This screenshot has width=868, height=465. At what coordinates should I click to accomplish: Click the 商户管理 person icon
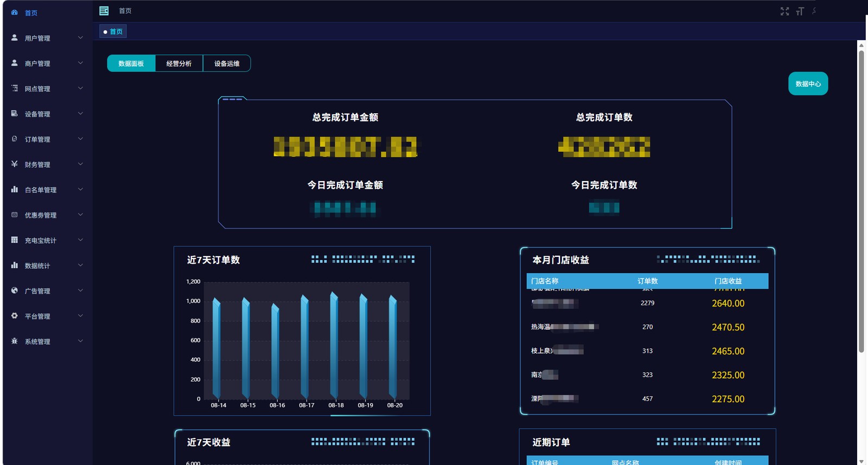[x=15, y=63]
